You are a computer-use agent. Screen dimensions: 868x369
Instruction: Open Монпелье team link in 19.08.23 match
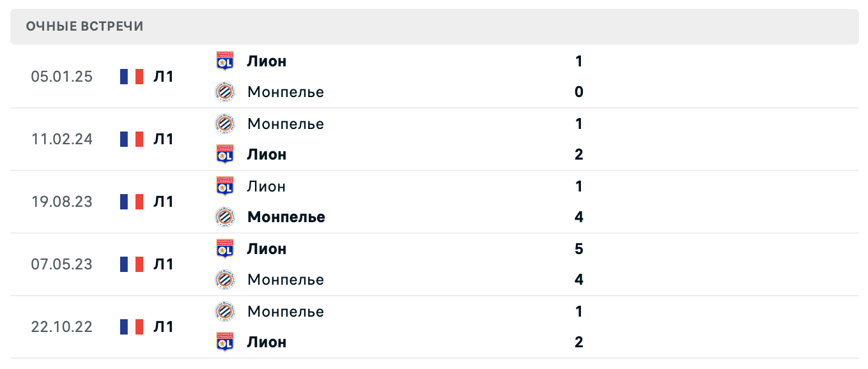(x=286, y=217)
